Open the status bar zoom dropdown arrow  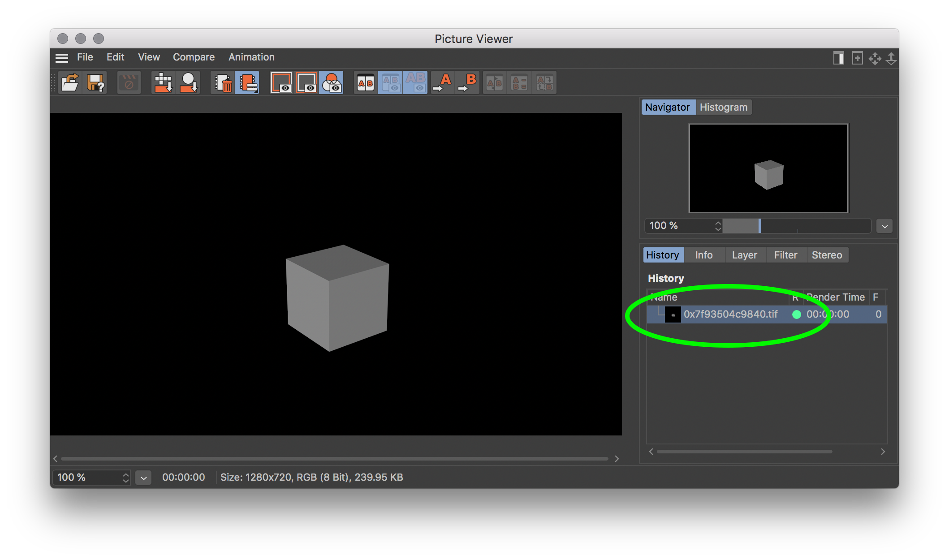point(143,478)
